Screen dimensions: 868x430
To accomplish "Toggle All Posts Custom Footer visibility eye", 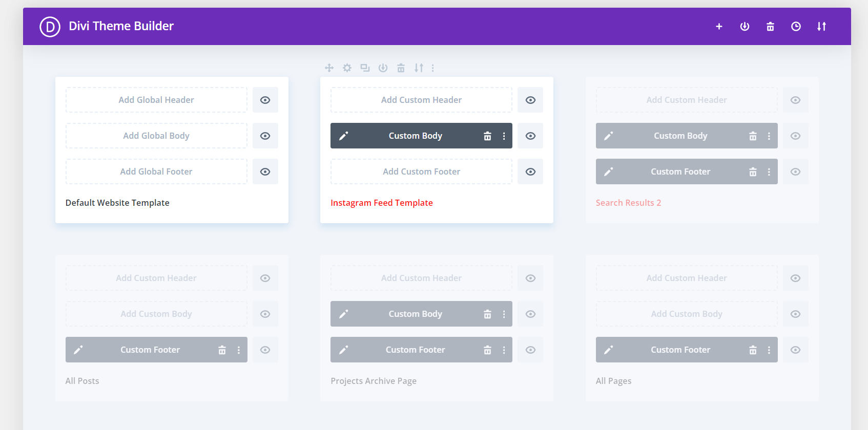I will pos(265,350).
